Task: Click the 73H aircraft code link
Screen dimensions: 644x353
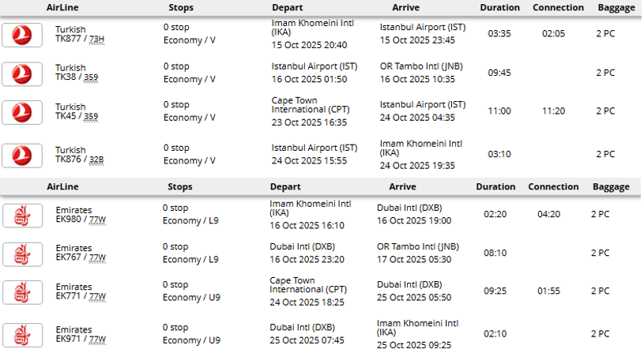Action: pyautogui.click(x=96, y=39)
